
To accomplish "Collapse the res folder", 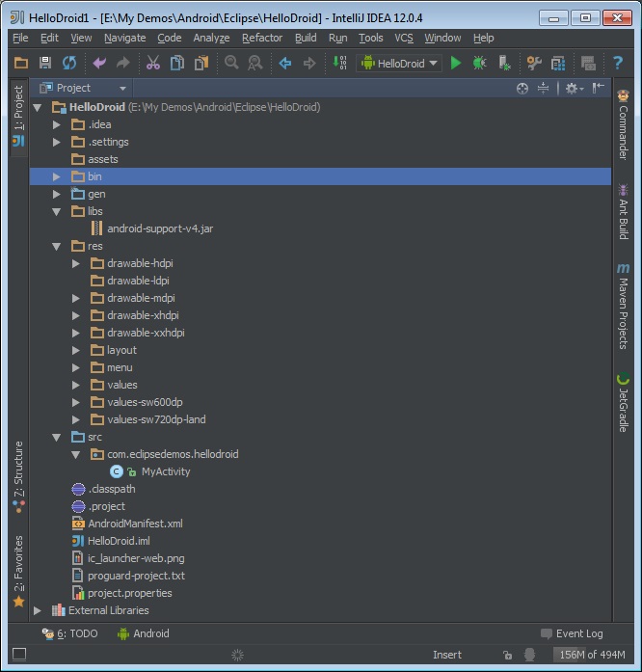I will click(x=56, y=247).
